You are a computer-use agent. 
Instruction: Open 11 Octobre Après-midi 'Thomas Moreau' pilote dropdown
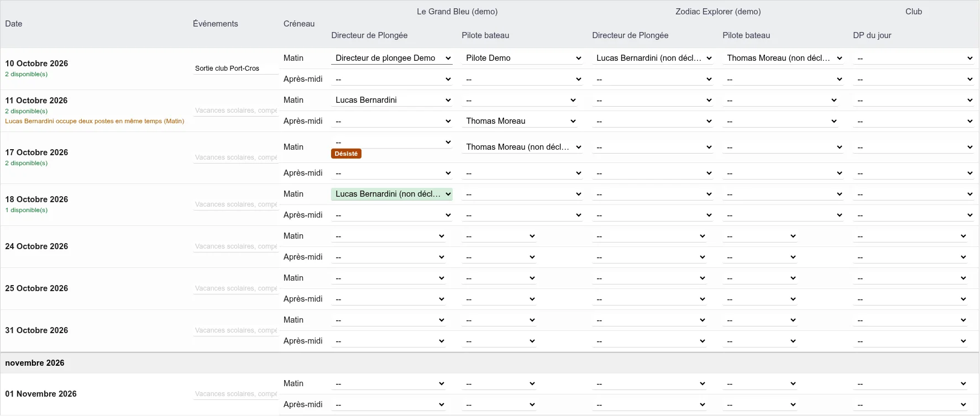(x=520, y=121)
